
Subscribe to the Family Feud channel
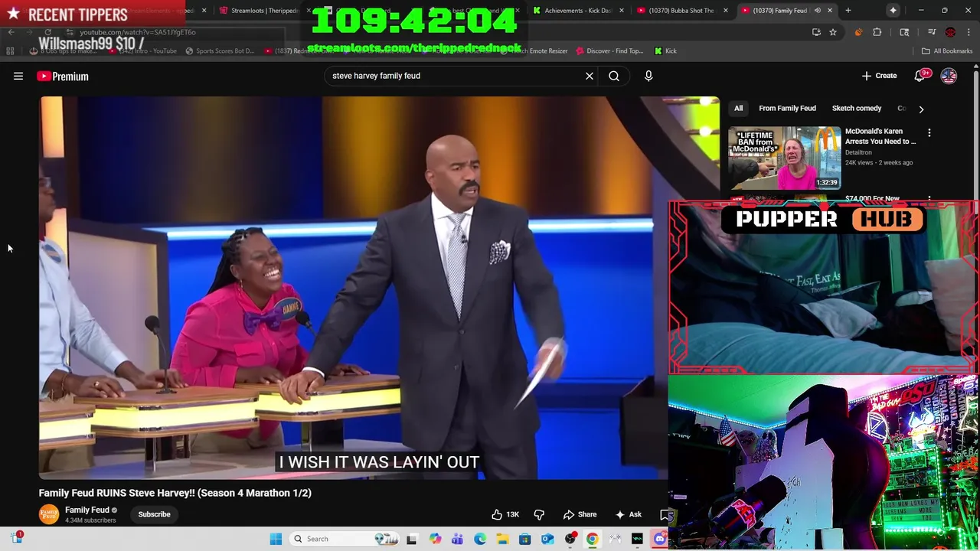[x=154, y=514]
